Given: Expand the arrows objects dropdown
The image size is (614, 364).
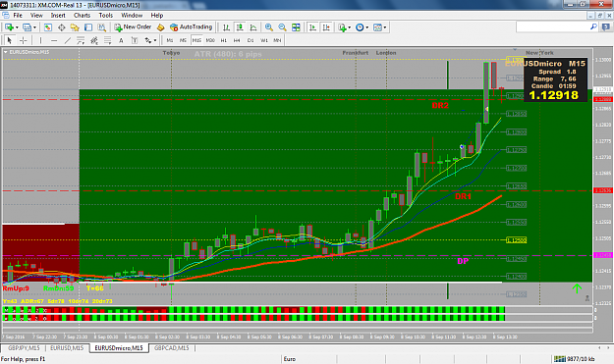Looking at the screenshot, I should [x=155, y=40].
